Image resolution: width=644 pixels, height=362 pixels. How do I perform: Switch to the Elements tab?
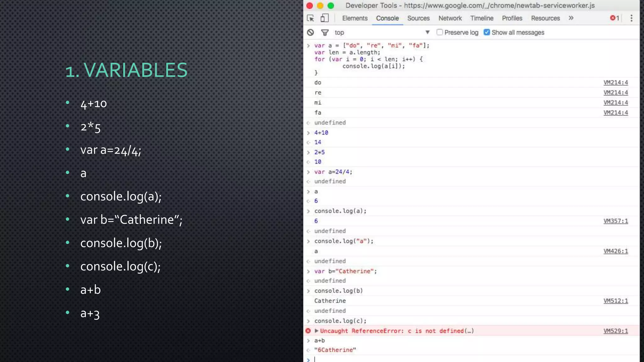(x=355, y=18)
